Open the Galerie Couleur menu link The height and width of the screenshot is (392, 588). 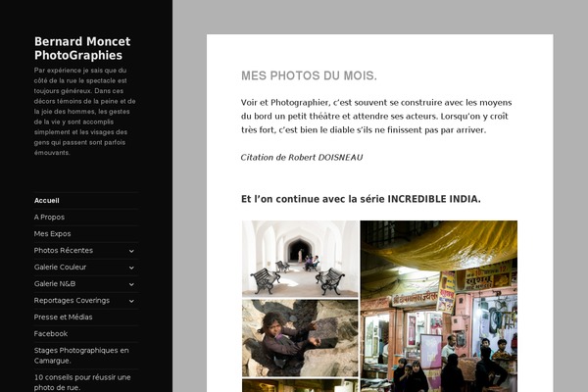click(60, 267)
